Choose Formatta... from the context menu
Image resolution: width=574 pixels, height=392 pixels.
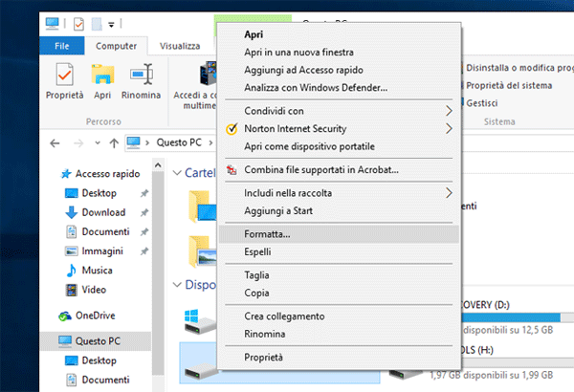(267, 234)
